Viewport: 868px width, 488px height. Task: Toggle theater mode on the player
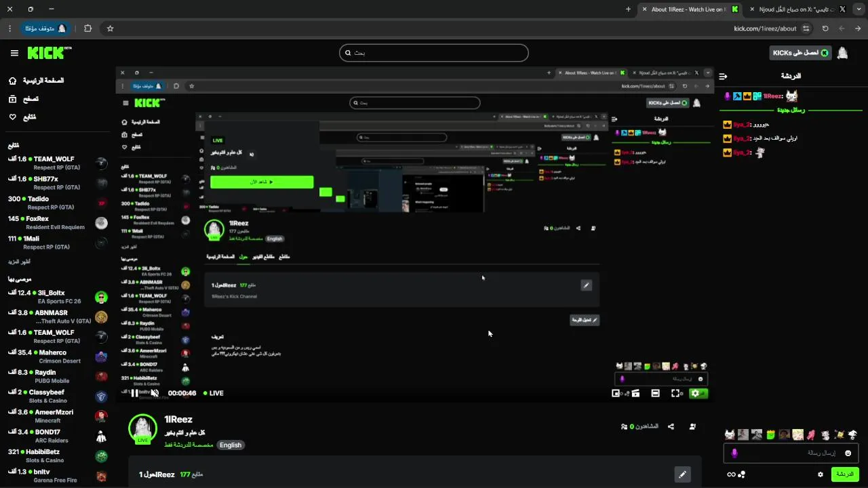pos(655,393)
